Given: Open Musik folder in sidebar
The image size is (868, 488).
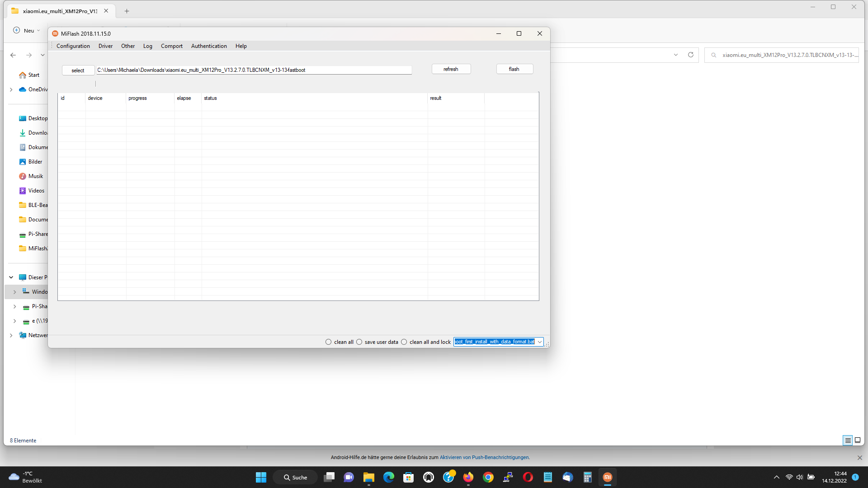Looking at the screenshot, I should pos(31,176).
